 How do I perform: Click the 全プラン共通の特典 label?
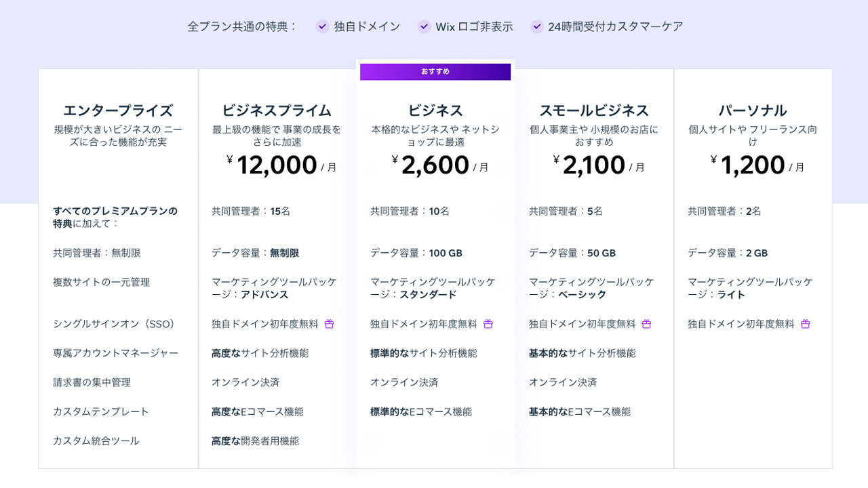[x=242, y=26]
